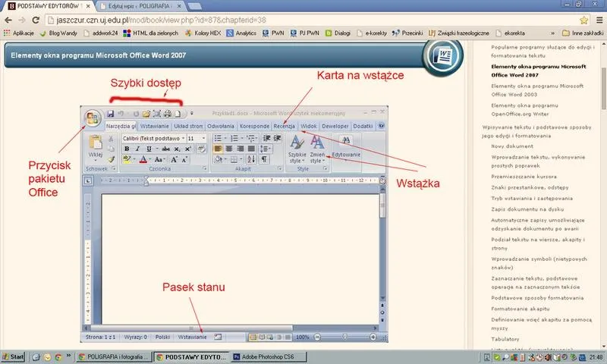Viewport: 607px width, 364px height.
Task: Select Center alignment paragraph button
Action: point(229,149)
